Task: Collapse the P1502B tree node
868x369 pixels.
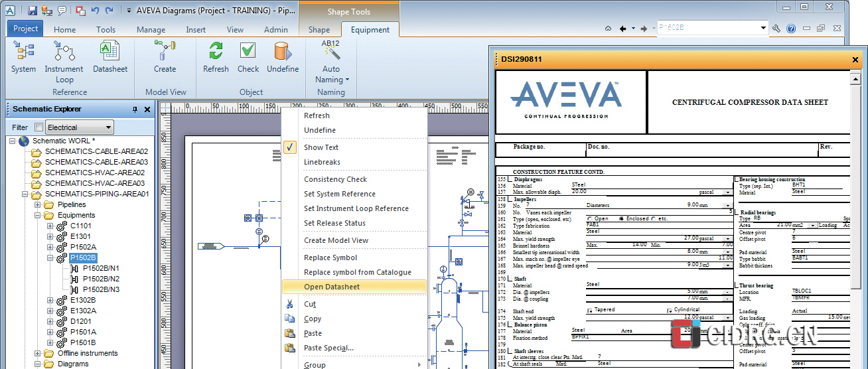Action: coord(50,258)
